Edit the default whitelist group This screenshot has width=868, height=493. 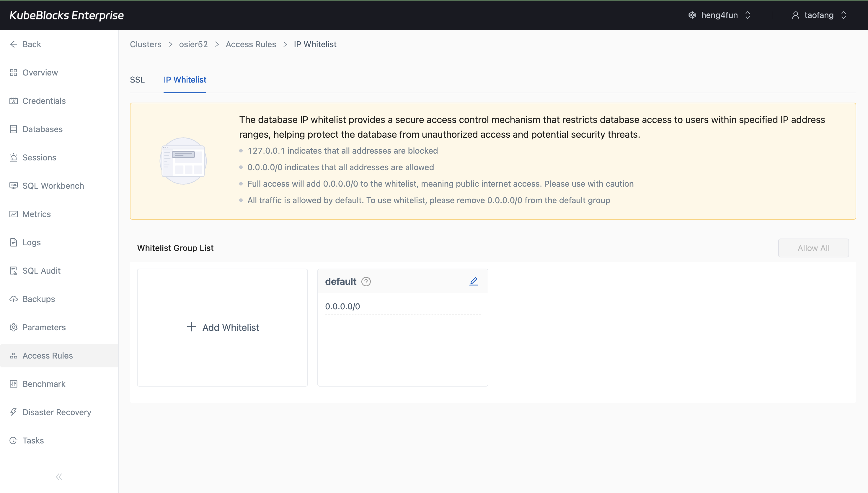tap(474, 281)
